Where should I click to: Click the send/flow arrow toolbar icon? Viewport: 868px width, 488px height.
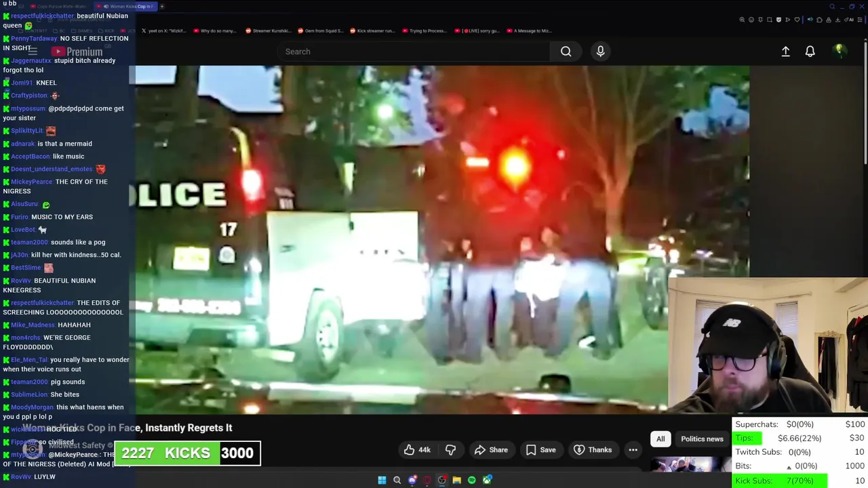click(787, 20)
